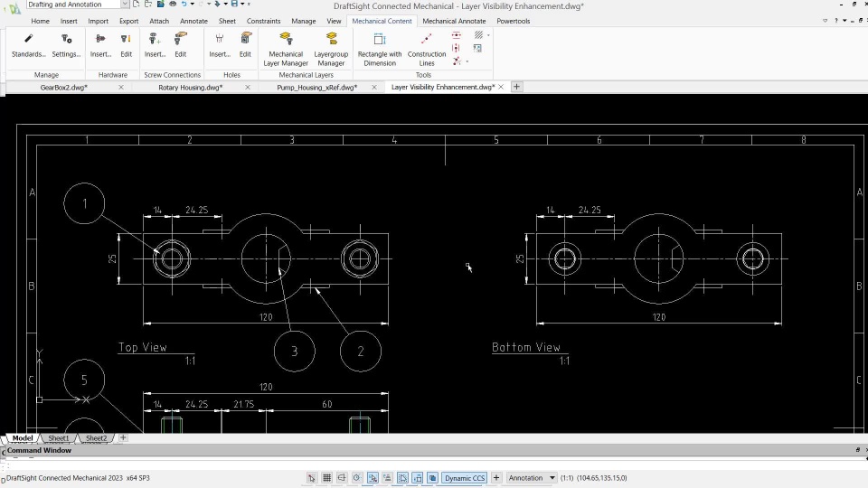
Task: Click the vertical centerline tool icon
Action: tap(456, 48)
